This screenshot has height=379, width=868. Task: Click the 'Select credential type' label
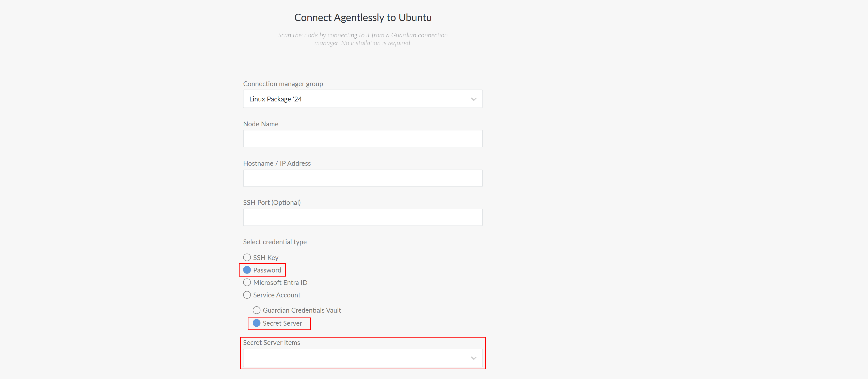click(275, 242)
